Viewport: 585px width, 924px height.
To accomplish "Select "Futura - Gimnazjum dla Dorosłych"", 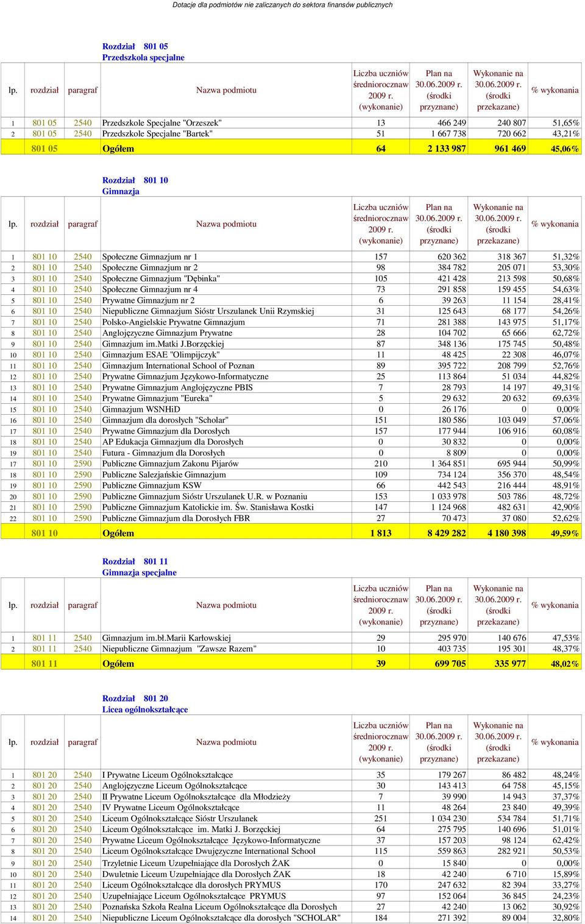I will (164, 454).
